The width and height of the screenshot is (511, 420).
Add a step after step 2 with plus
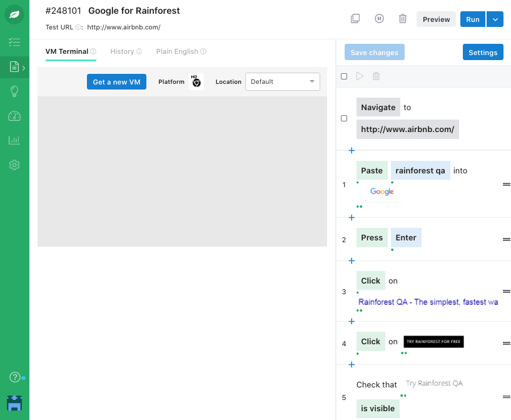(x=352, y=260)
